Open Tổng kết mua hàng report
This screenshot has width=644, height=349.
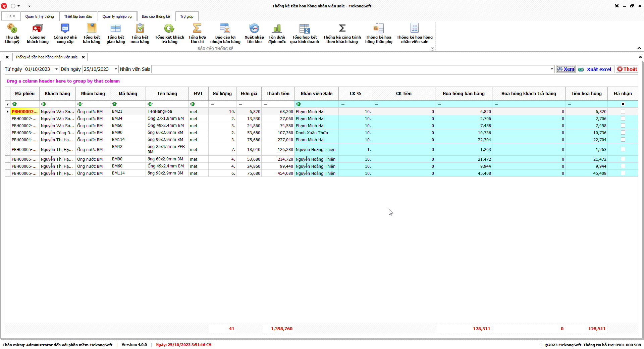coord(140,33)
